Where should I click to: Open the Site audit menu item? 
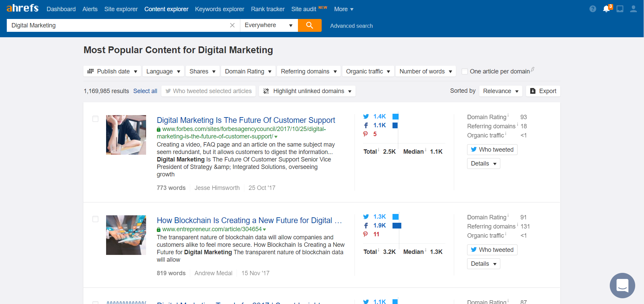click(304, 9)
